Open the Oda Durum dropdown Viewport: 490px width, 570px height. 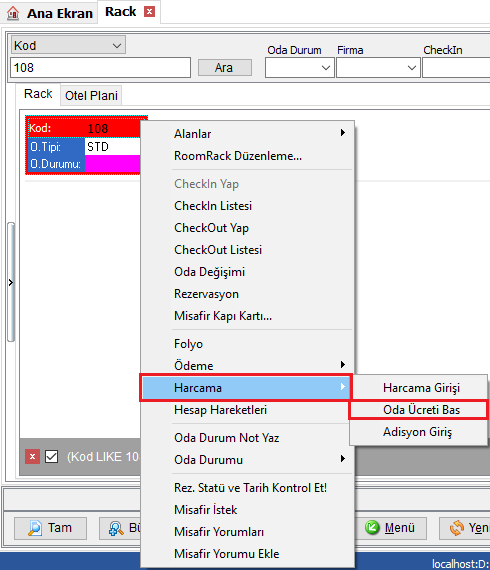click(x=326, y=68)
